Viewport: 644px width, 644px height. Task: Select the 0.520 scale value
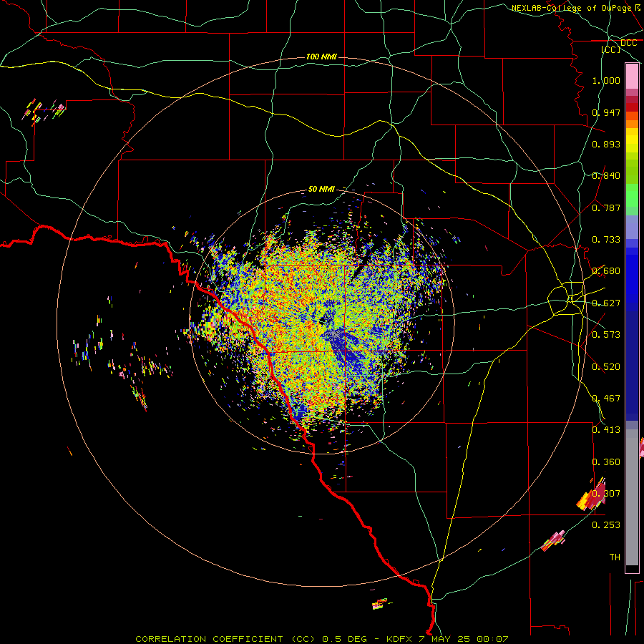click(x=606, y=367)
